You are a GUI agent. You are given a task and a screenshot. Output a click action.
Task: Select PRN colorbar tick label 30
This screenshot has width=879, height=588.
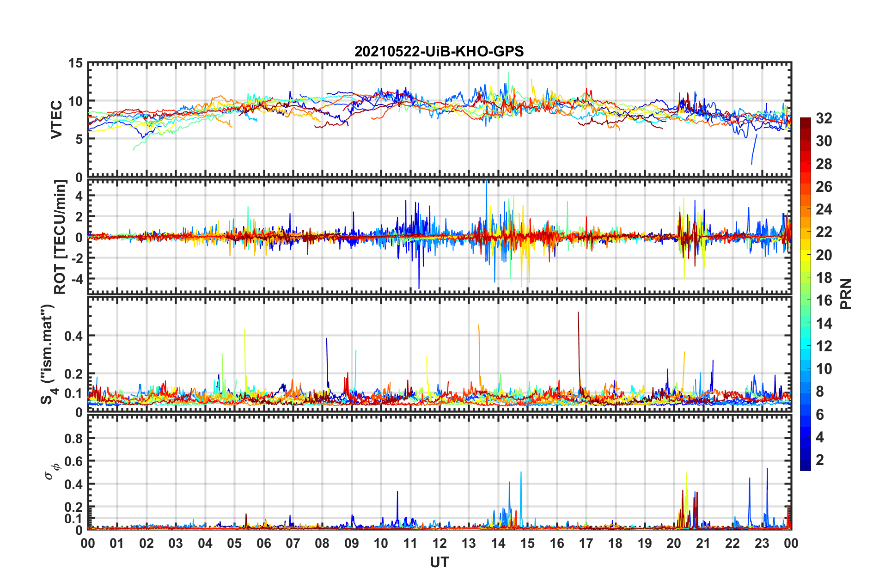(824, 141)
